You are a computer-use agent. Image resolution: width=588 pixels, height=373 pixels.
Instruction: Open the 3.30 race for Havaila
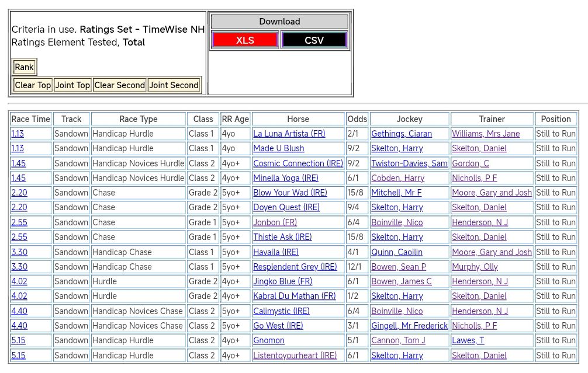(19, 252)
